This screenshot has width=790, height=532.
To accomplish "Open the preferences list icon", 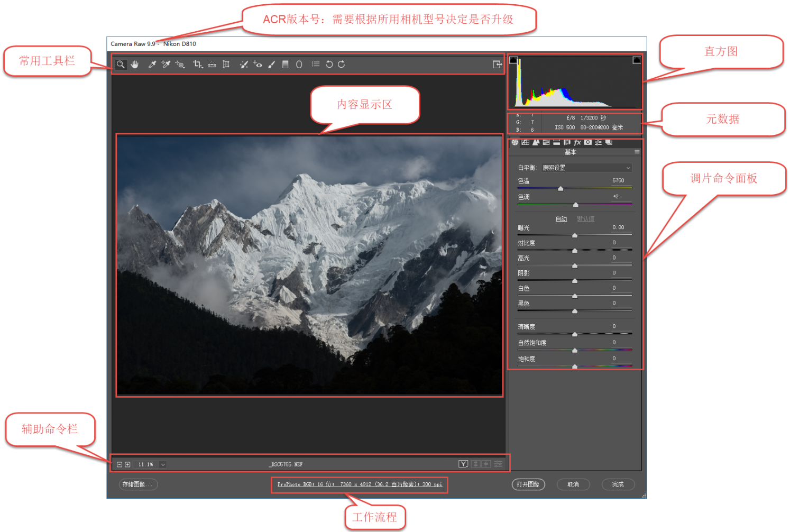I will pyautogui.click(x=316, y=64).
